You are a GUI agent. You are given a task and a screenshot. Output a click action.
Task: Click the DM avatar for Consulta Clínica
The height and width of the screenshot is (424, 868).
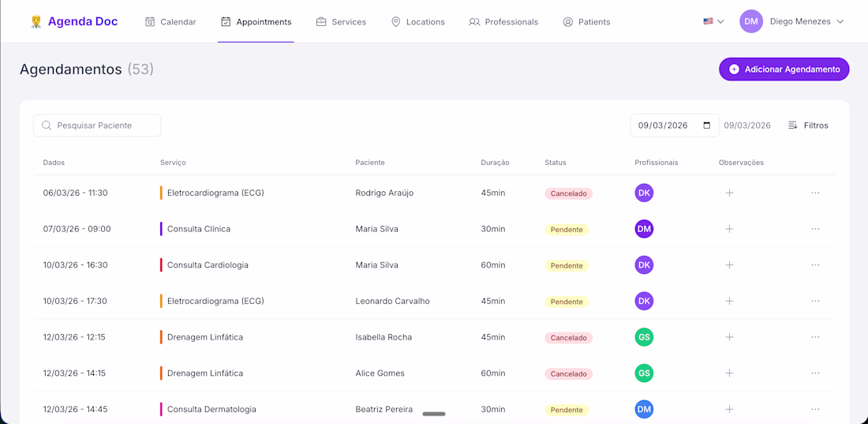point(644,229)
